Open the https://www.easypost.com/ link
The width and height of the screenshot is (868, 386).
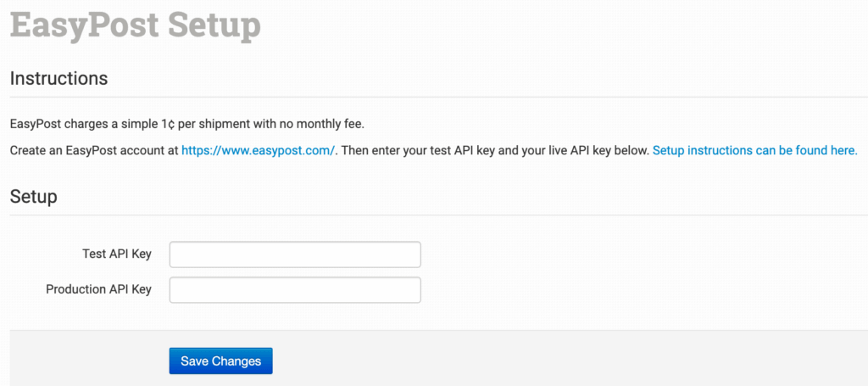[x=259, y=150]
